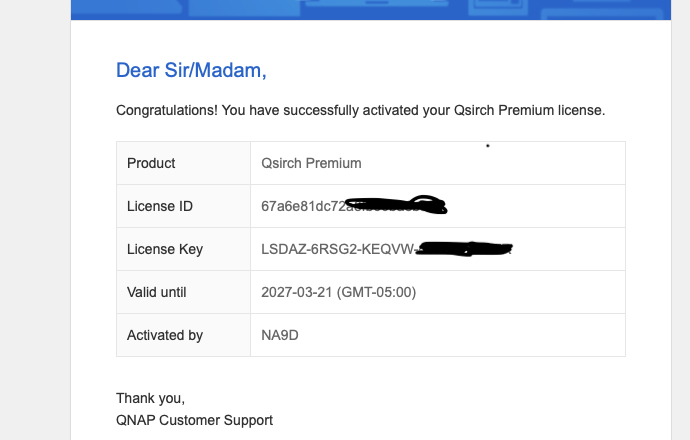Click the License Key text LSDAZ-6RSG2-KEQVW
This screenshot has width=690, height=440.
pos(338,249)
